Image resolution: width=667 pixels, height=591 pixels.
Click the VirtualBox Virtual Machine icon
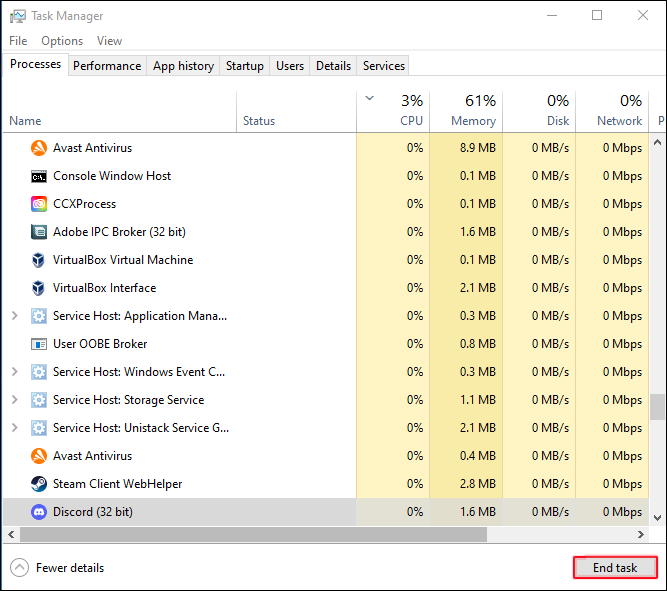pyautogui.click(x=39, y=260)
